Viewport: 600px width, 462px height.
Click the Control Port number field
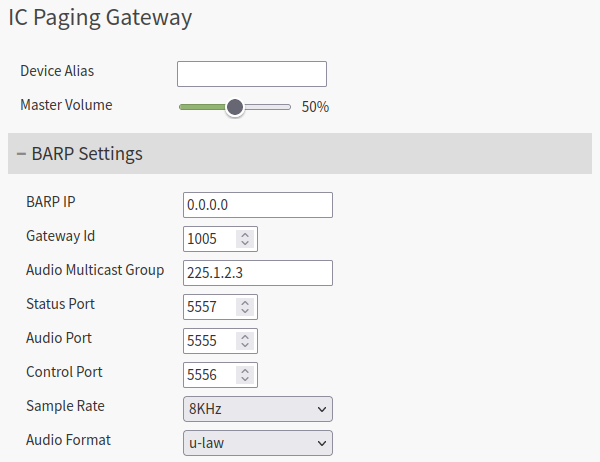[210, 375]
